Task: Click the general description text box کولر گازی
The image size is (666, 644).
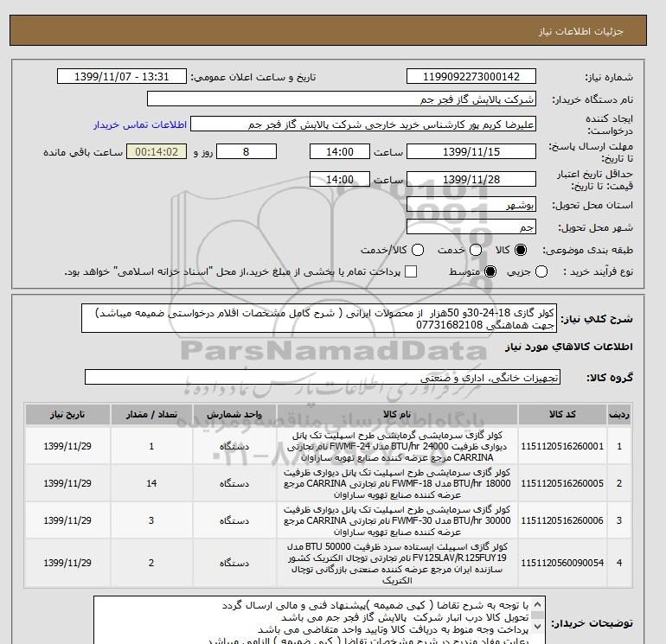Action: 319,318
